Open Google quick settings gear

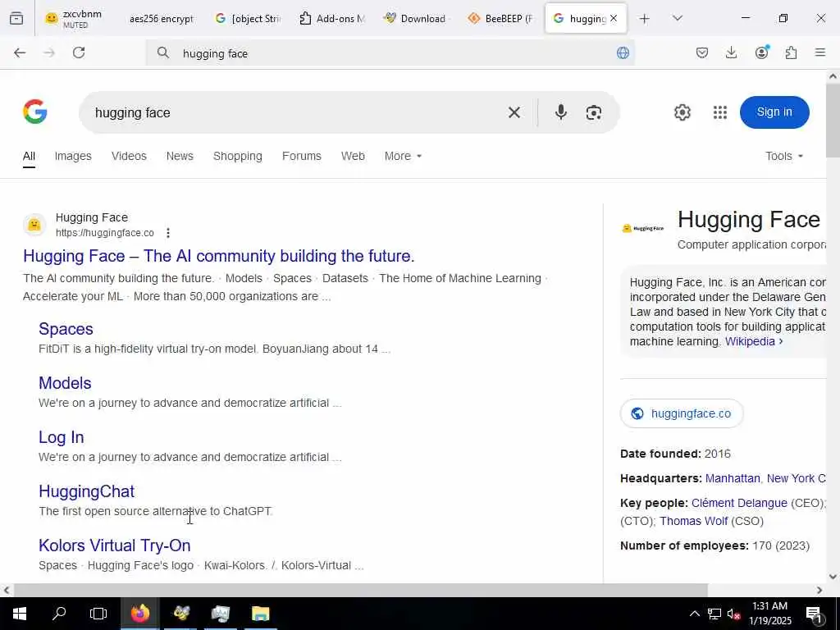(x=682, y=112)
